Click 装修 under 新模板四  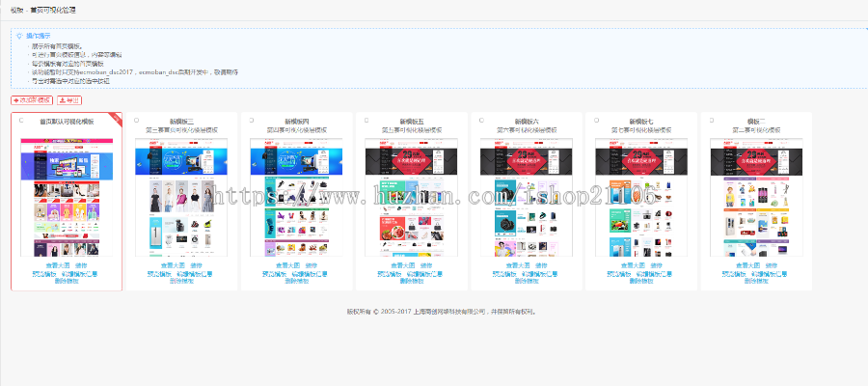[x=311, y=265]
